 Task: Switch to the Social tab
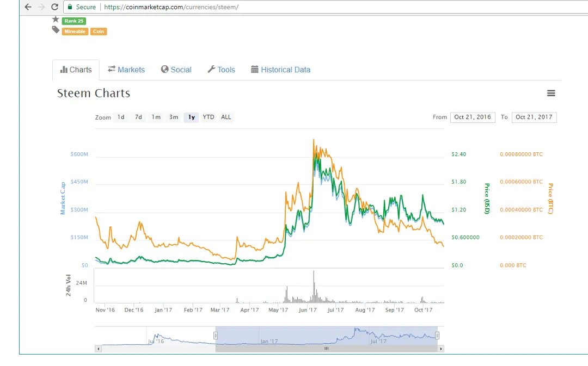tap(176, 70)
